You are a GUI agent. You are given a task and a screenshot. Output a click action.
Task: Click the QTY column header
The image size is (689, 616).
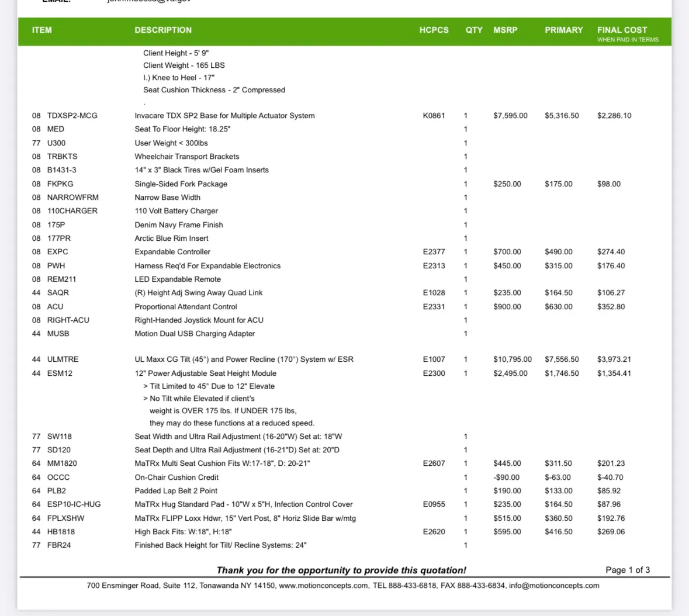474,30
